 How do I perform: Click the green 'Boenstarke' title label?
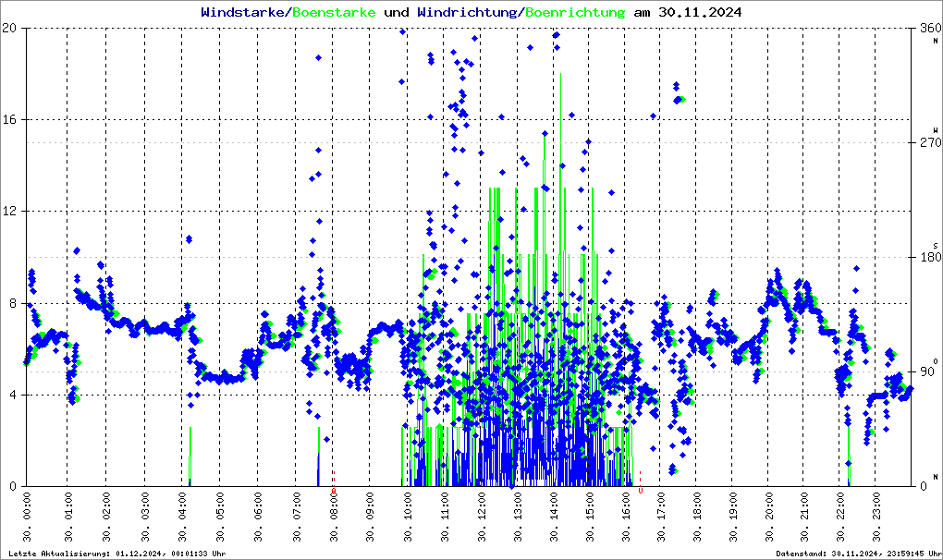pyautogui.click(x=334, y=12)
